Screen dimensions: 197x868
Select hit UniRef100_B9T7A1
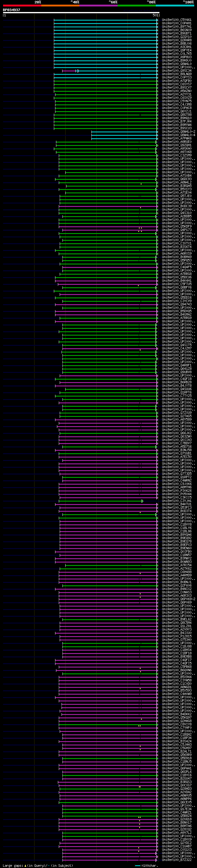click(x=177, y=26)
